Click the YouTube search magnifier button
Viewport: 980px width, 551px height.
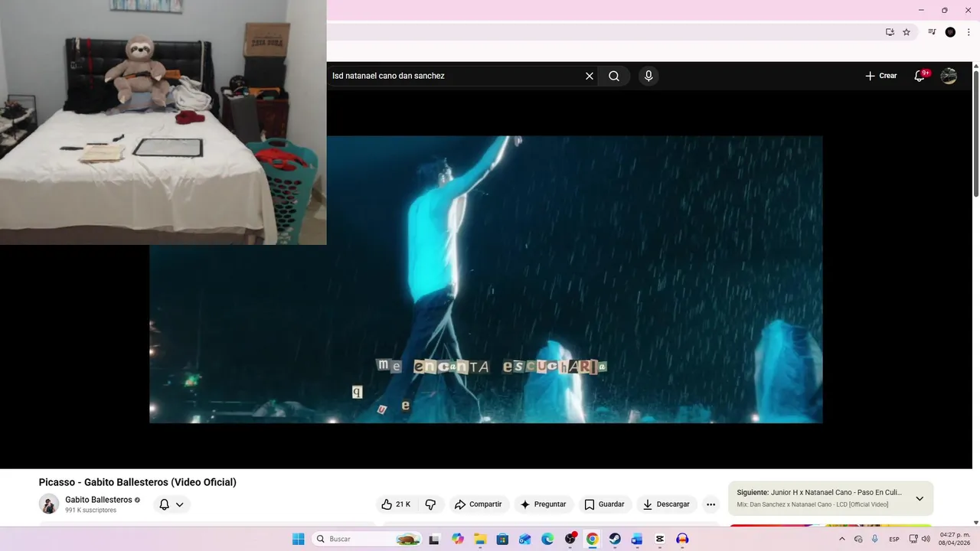coord(614,76)
